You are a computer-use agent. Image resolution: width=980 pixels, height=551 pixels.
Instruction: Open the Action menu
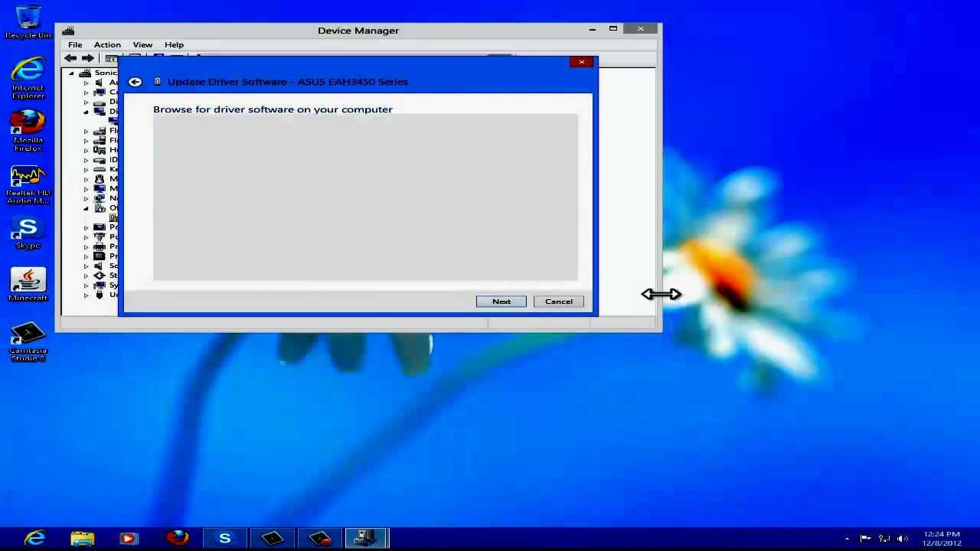pyautogui.click(x=107, y=45)
